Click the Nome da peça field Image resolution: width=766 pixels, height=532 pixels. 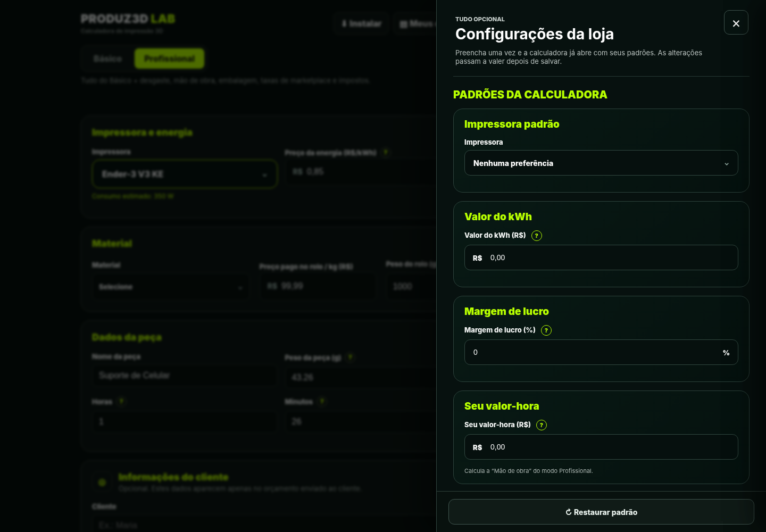click(x=184, y=376)
